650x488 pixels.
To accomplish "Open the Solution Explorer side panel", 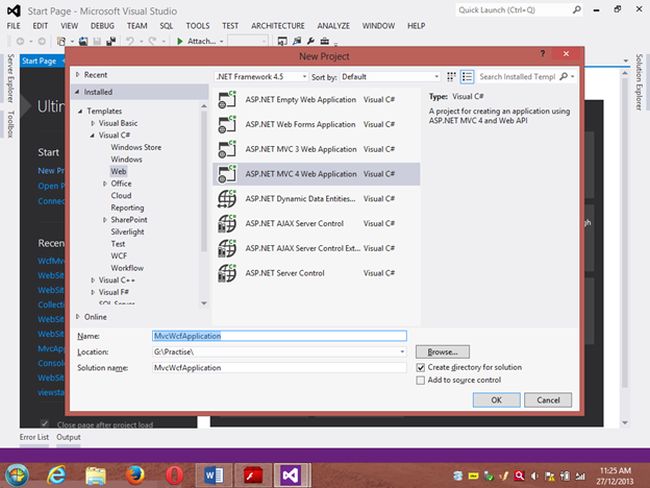I will click(639, 82).
